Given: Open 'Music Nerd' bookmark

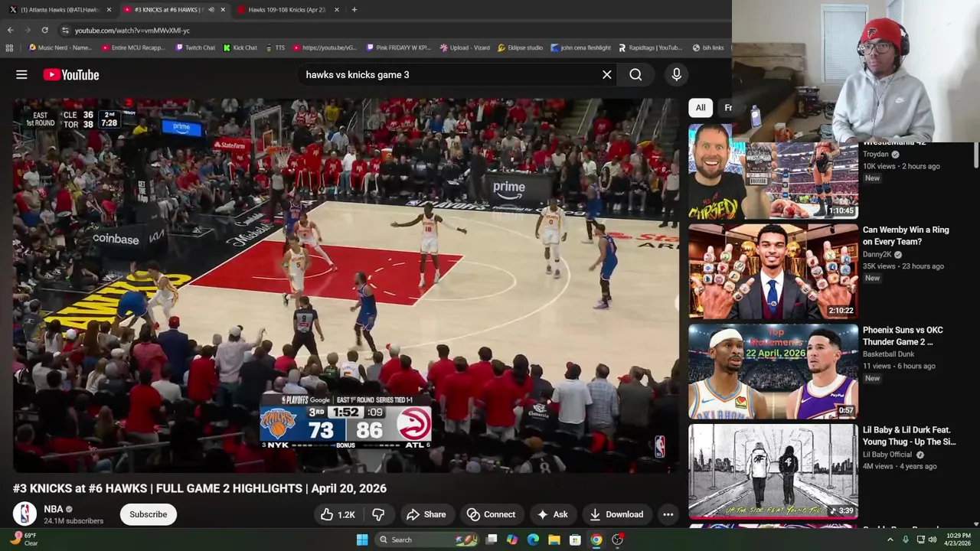Looking at the screenshot, I should (x=60, y=47).
